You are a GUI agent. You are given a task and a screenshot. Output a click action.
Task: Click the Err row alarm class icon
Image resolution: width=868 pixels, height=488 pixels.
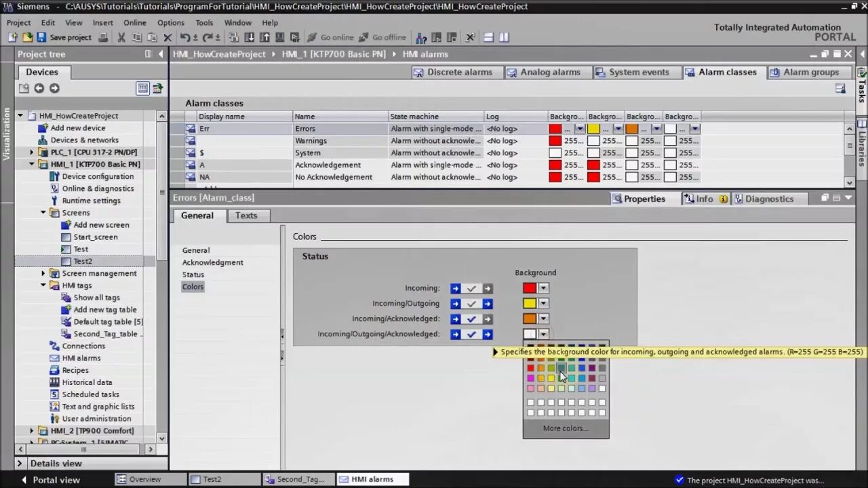pyautogui.click(x=191, y=129)
